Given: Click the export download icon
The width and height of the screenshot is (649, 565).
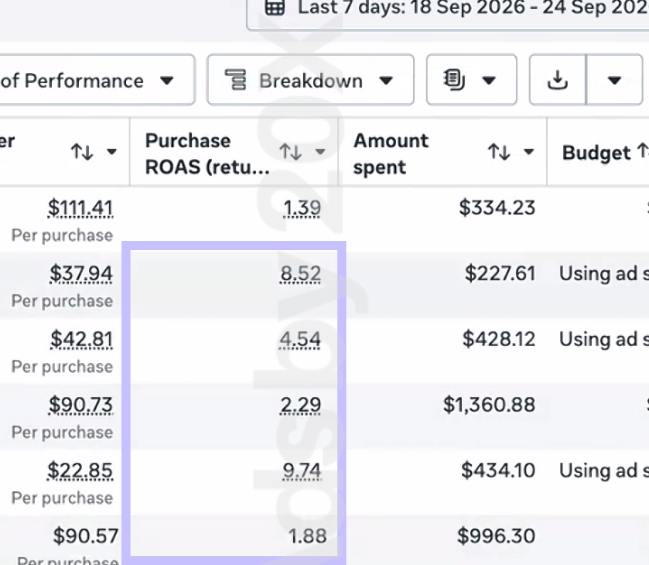Looking at the screenshot, I should [x=558, y=80].
